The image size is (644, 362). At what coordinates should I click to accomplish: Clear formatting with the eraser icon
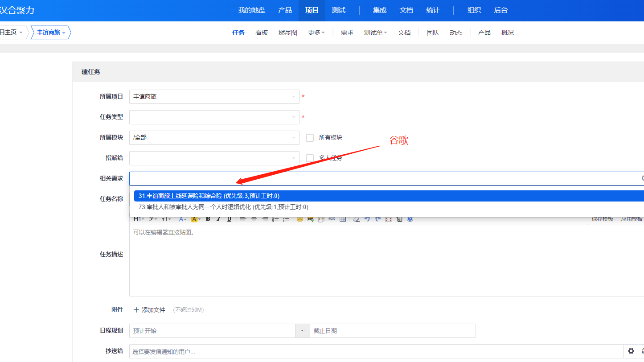coord(357,219)
